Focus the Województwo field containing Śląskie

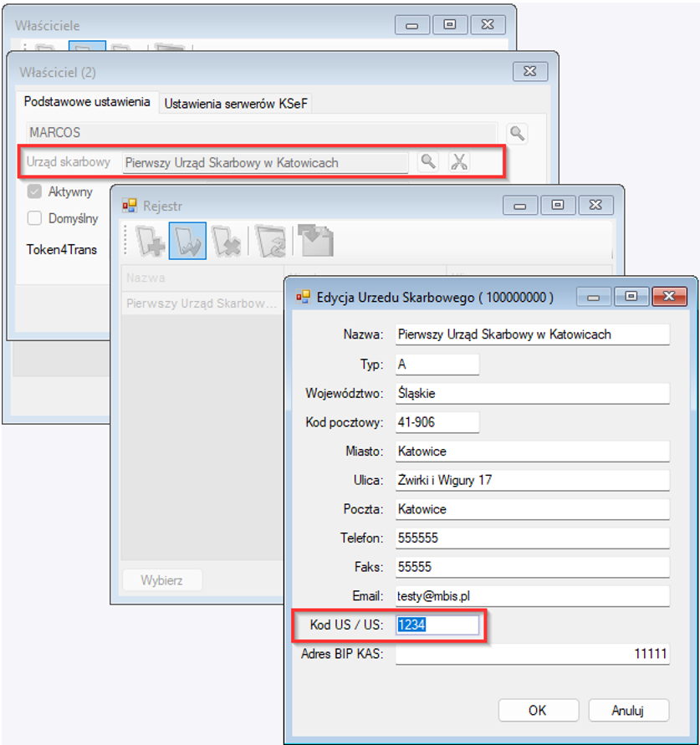coord(532,393)
